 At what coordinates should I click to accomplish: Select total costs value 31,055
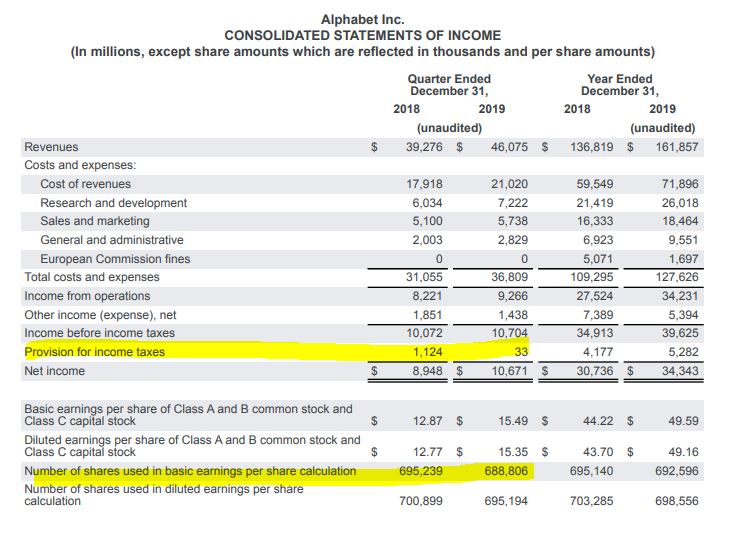point(424,277)
